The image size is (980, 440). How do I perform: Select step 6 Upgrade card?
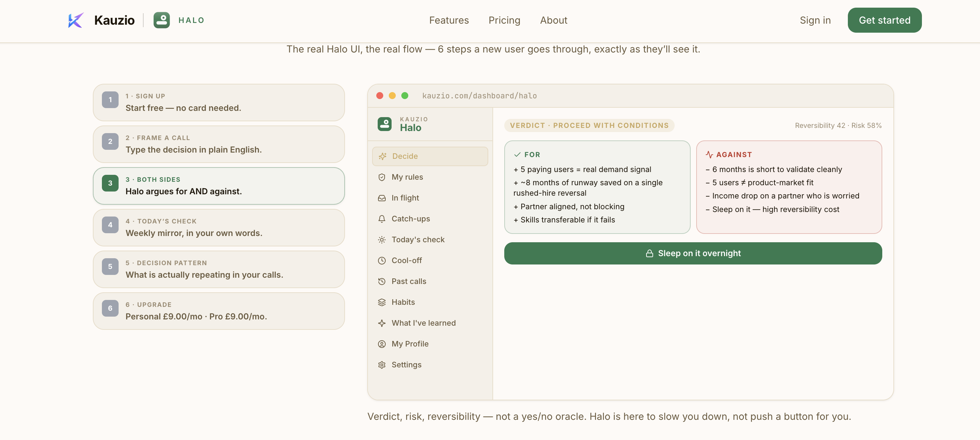219,311
